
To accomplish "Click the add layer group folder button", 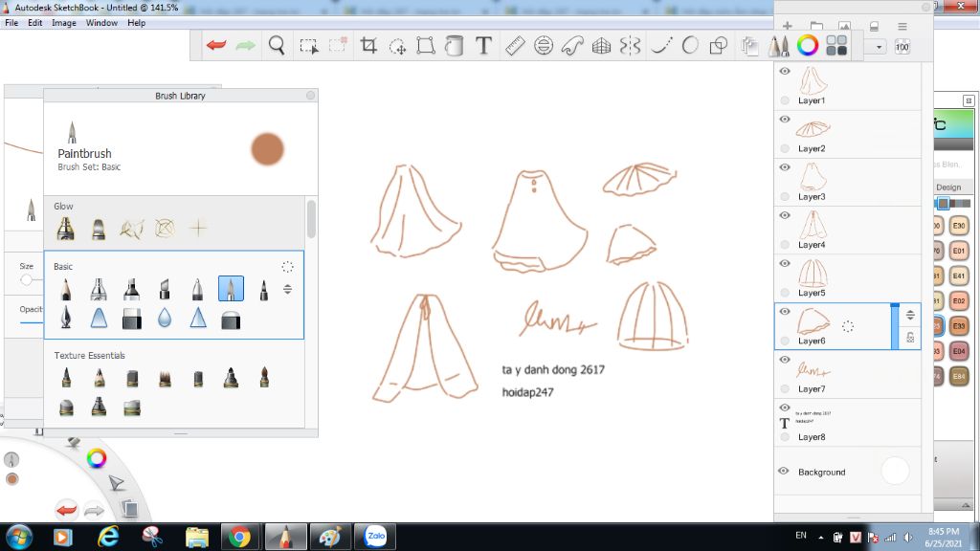I will [x=816, y=26].
